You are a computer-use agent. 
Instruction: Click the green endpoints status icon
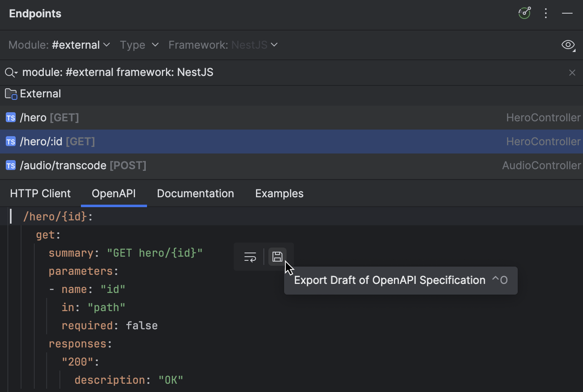pyautogui.click(x=524, y=13)
